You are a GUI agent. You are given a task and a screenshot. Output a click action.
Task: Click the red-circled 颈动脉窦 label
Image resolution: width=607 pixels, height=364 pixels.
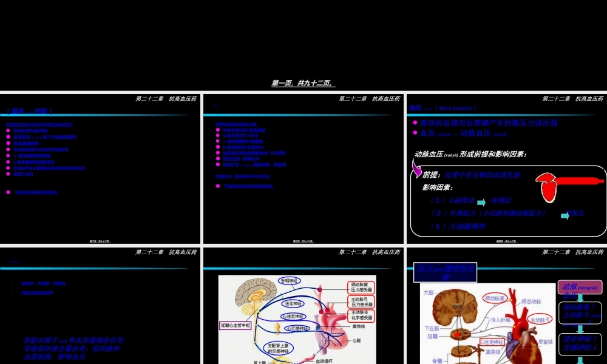(495, 298)
